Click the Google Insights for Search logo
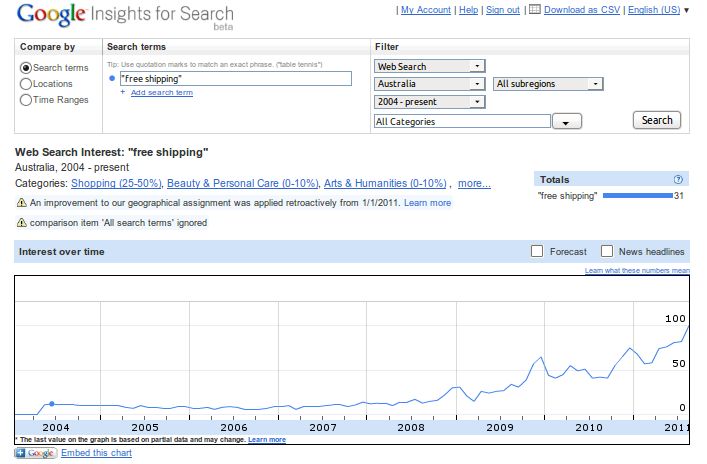 125,16
